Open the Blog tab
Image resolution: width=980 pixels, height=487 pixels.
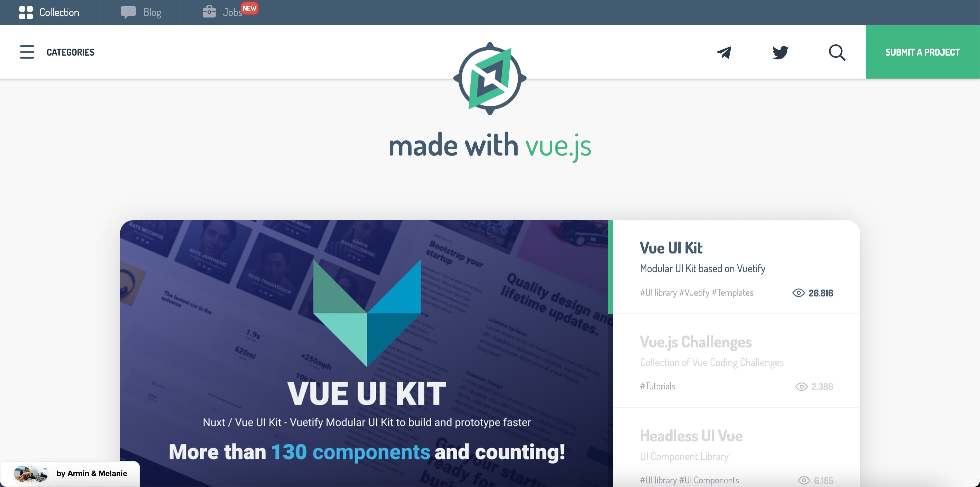[141, 12]
